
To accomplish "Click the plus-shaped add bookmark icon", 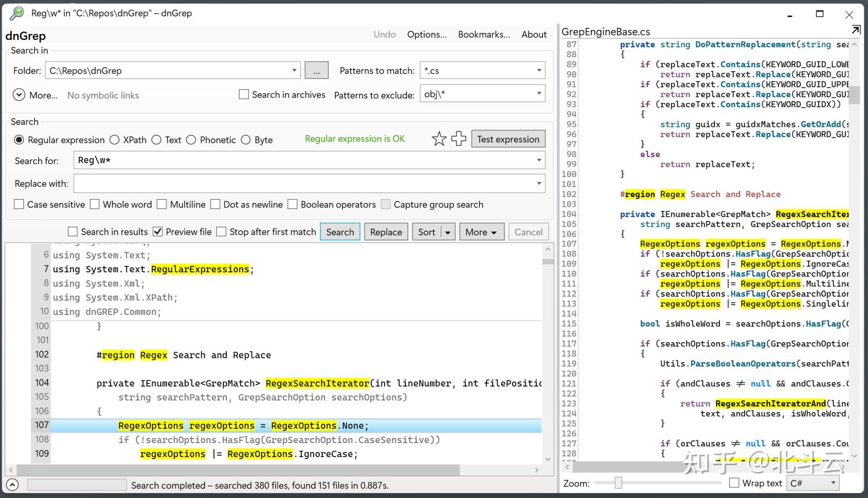I will tap(459, 139).
